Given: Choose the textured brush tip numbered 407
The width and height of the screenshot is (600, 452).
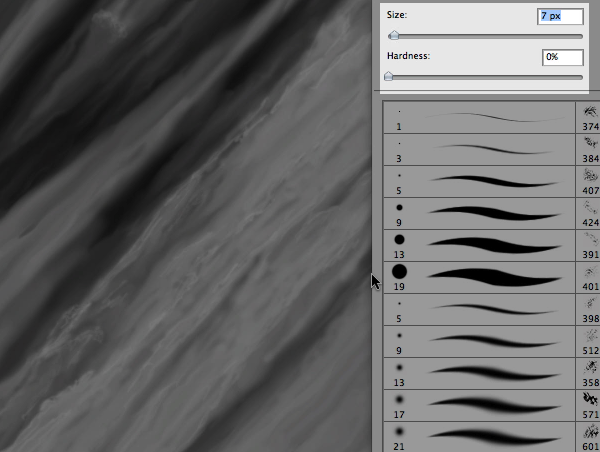Looking at the screenshot, I should pos(588,182).
